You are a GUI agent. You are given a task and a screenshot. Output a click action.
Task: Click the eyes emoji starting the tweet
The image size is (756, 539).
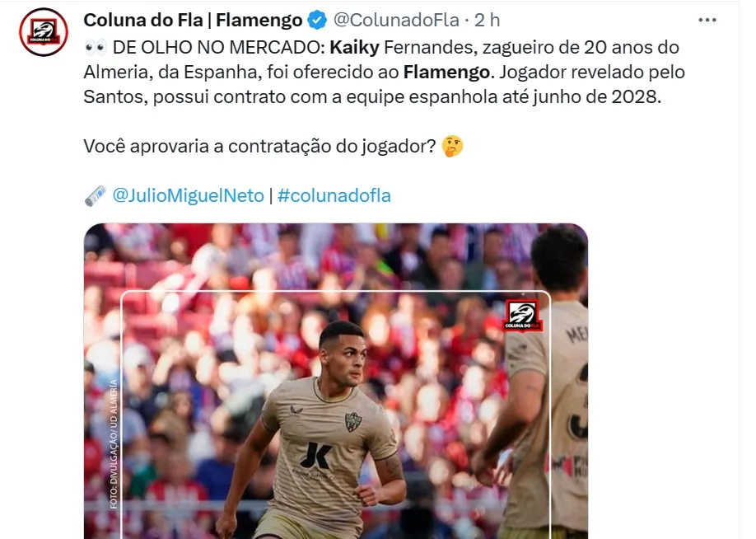95,48
